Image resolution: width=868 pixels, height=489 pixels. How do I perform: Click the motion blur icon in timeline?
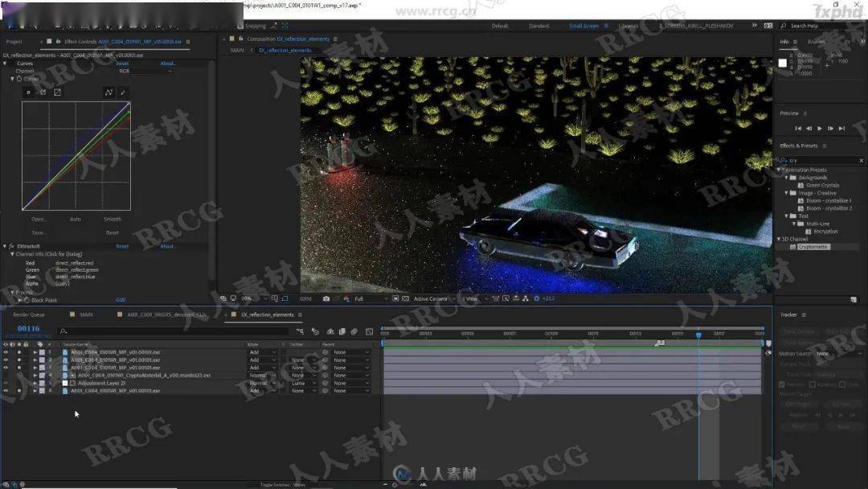coord(354,331)
